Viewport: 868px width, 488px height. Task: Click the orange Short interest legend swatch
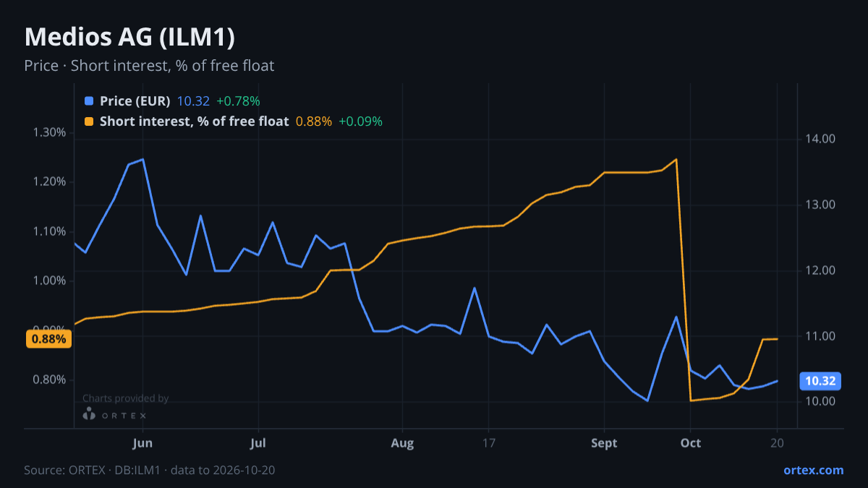pos(89,121)
